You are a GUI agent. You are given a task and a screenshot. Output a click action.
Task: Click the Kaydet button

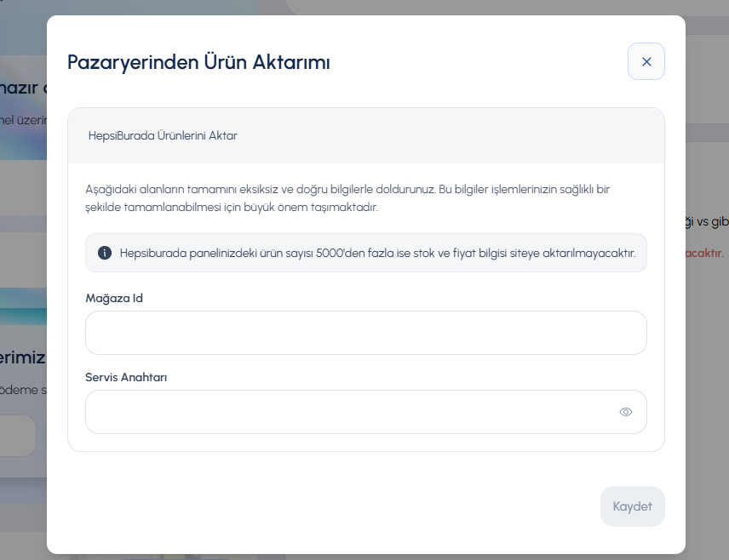[x=632, y=506]
